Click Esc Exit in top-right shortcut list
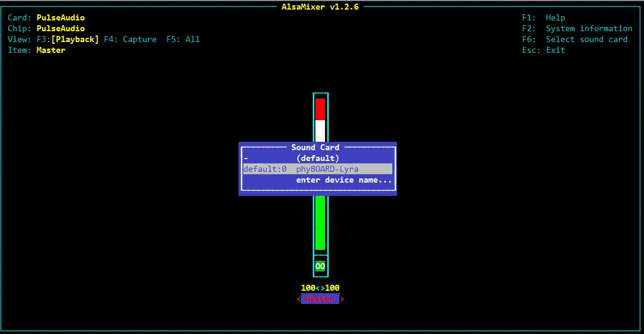This screenshot has height=334, width=644. (543, 50)
